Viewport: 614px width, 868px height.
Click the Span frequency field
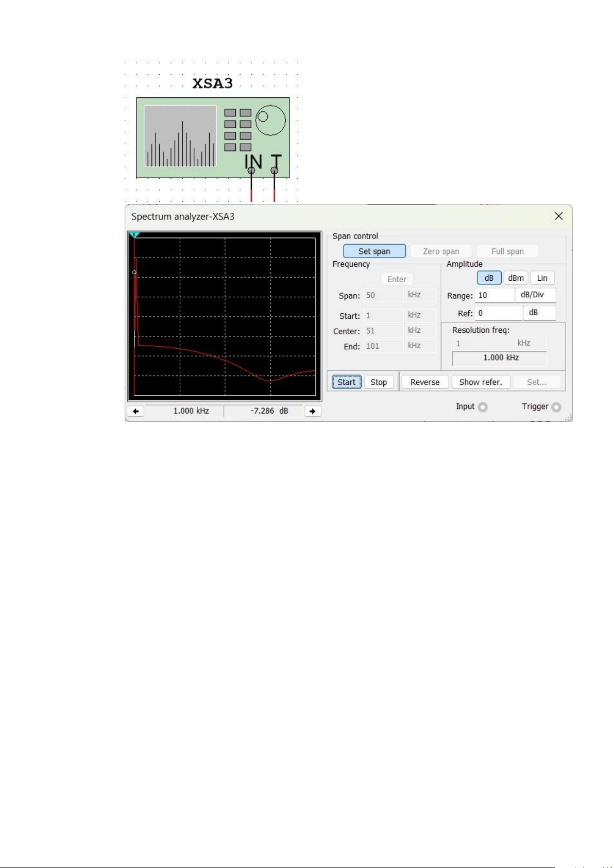(x=383, y=295)
